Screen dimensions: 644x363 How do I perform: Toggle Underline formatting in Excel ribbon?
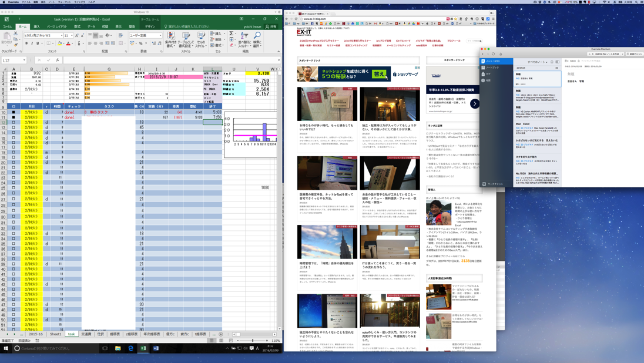[x=38, y=43]
